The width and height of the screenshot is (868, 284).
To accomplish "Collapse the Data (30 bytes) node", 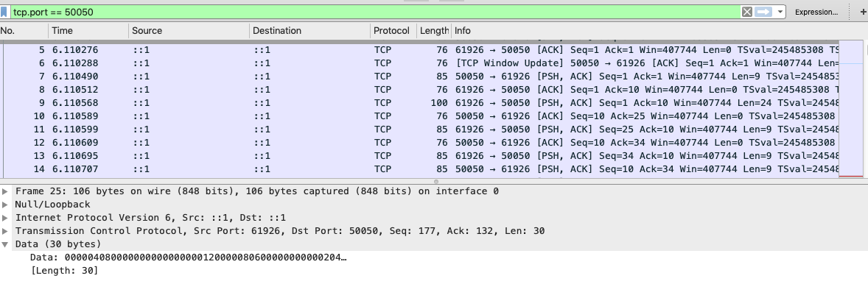I will tap(5, 244).
